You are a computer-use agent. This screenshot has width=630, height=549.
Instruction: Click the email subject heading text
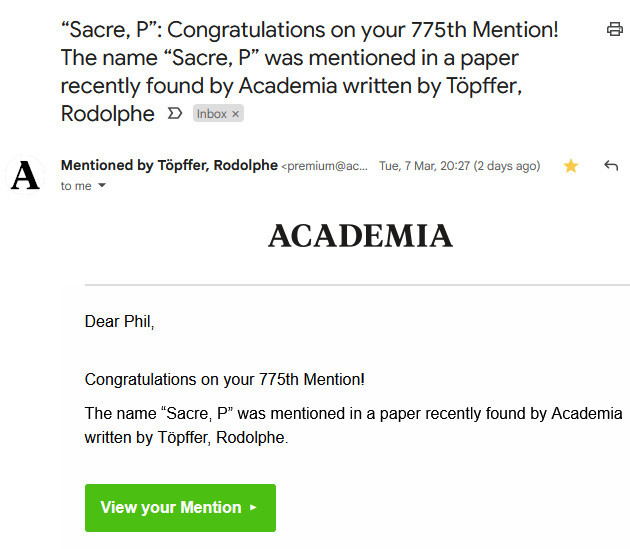pyautogui.click(x=309, y=72)
